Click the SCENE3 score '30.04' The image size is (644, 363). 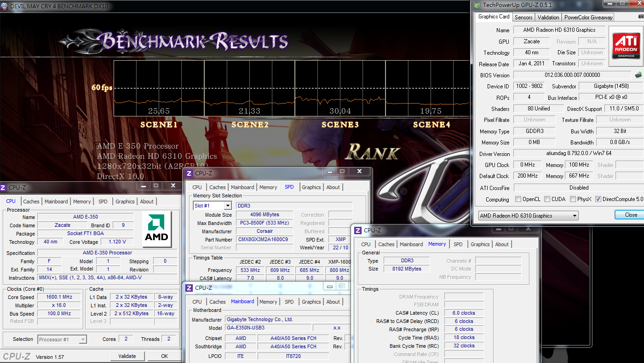pyautogui.click(x=340, y=111)
